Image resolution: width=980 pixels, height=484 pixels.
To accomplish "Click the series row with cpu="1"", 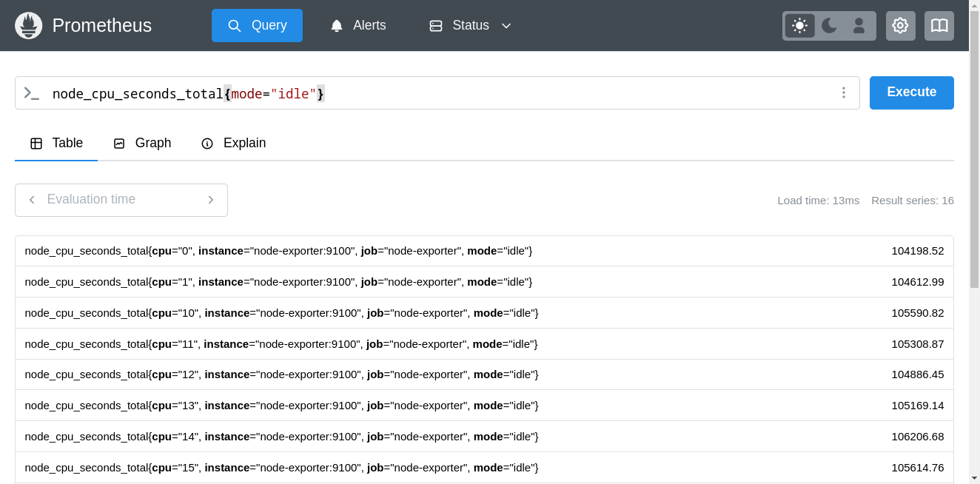I will tap(484, 282).
